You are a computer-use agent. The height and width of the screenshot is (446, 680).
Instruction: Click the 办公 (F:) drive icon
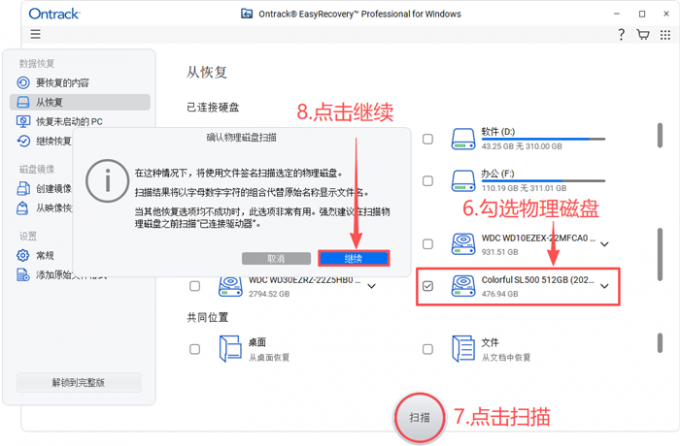(x=463, y=180)
